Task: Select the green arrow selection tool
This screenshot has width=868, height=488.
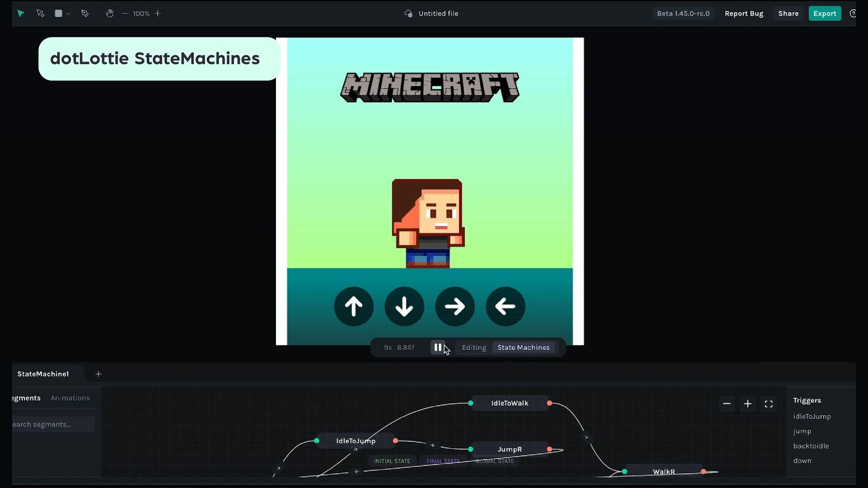Action: [21, 14]
